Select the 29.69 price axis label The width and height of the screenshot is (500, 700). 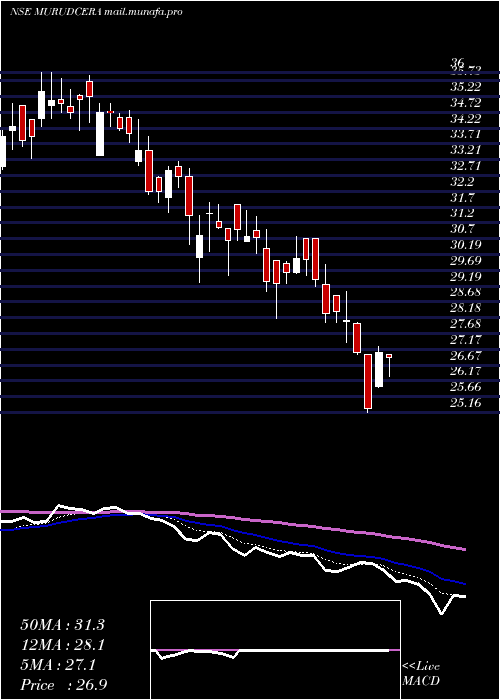tap(466, 261)
